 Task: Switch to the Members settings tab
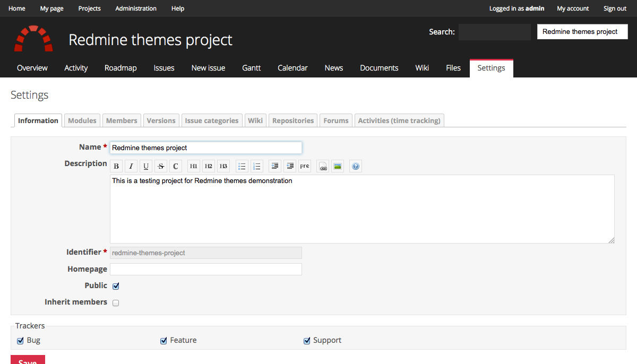click(122, 120)
